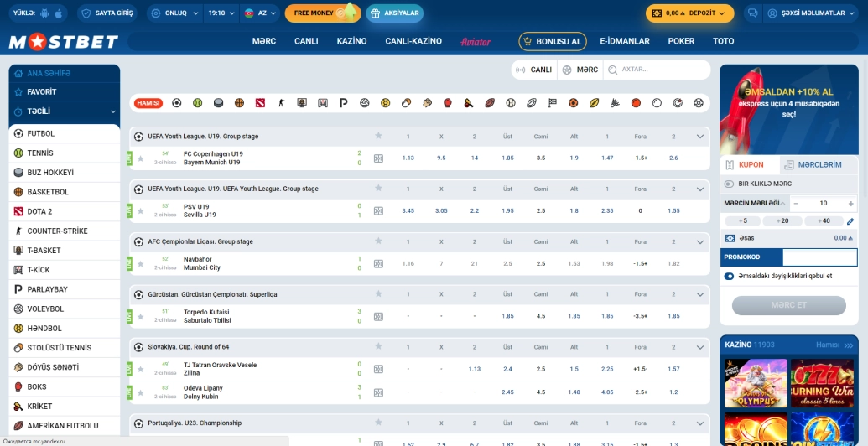This screenshot has height=446, width=868.
Task: Click the Android download icon
Action: pos(45,13)
